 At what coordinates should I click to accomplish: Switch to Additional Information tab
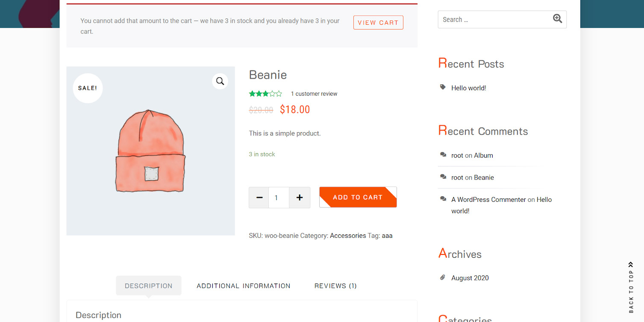tap(243, 286)
